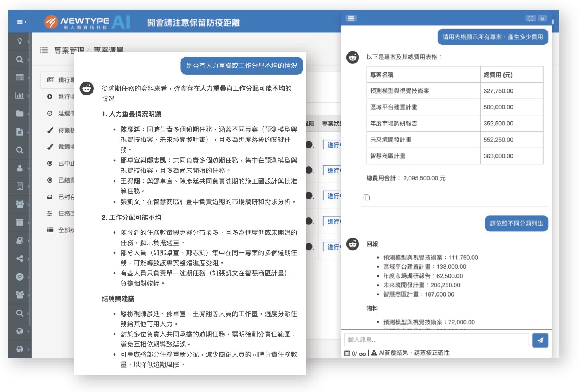This screenshot has width=580, height=392.
Task: Open the chat panel hamburger menu
Action: click(x=351, y=18)
